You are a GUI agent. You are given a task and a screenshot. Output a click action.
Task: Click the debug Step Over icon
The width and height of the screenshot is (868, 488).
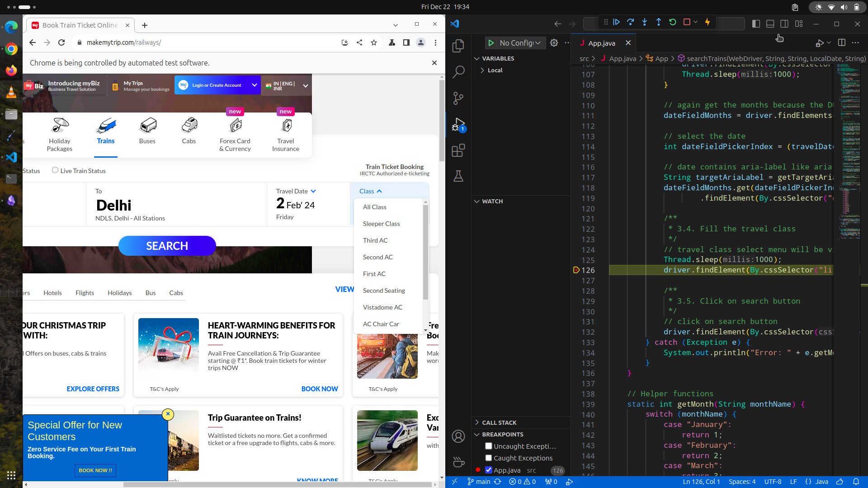pyautogui.click(x=630, y=22)
